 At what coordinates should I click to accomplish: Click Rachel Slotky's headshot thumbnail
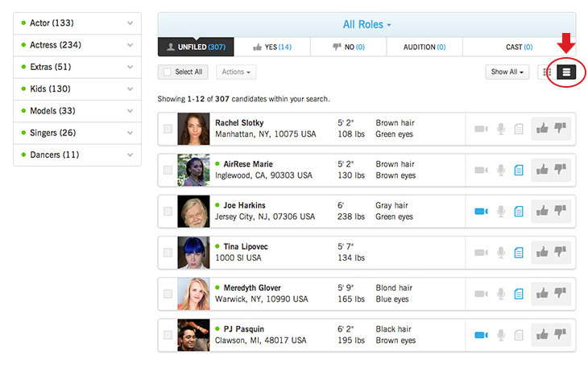[193, 129]
